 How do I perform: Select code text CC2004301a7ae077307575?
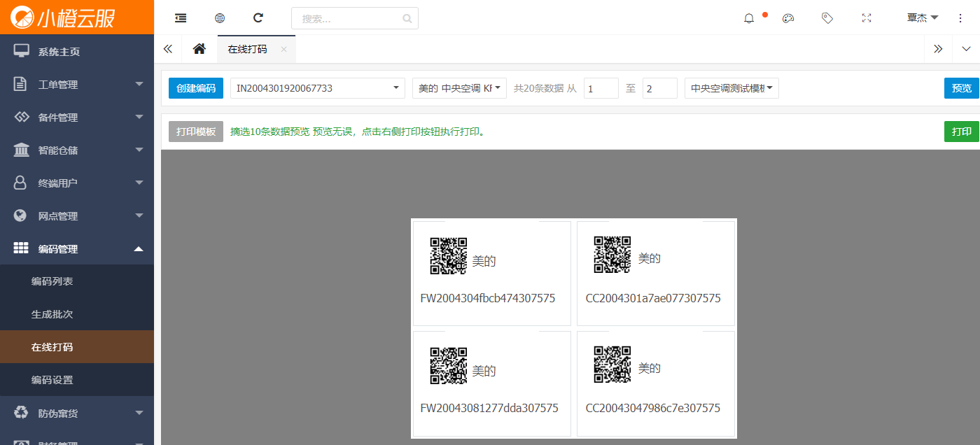click(x=653, y=298)
